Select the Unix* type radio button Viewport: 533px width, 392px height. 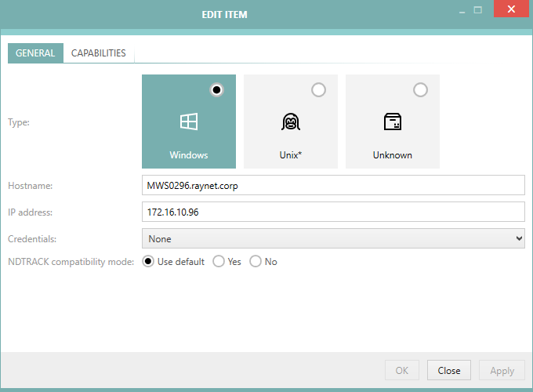coord(318,90)
